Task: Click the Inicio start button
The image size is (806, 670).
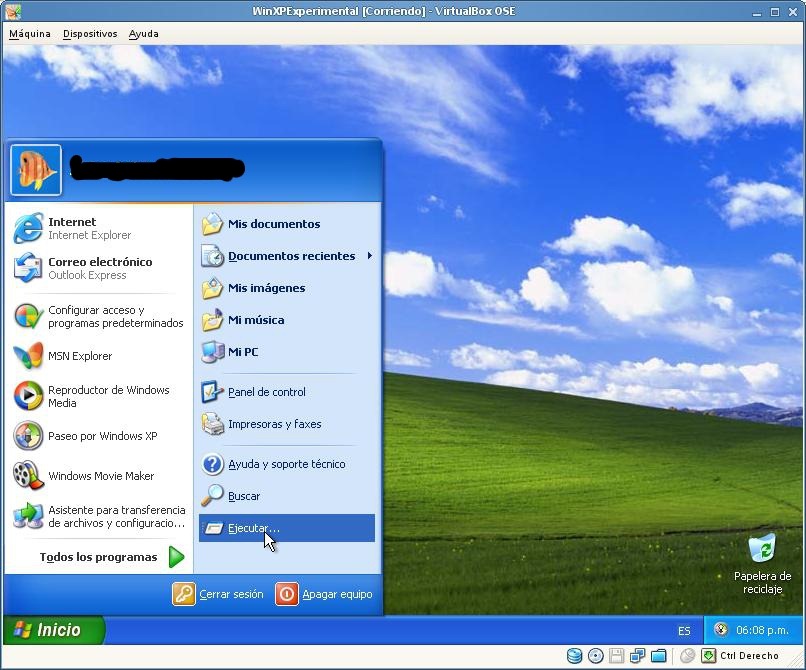Action: point(53,630)
